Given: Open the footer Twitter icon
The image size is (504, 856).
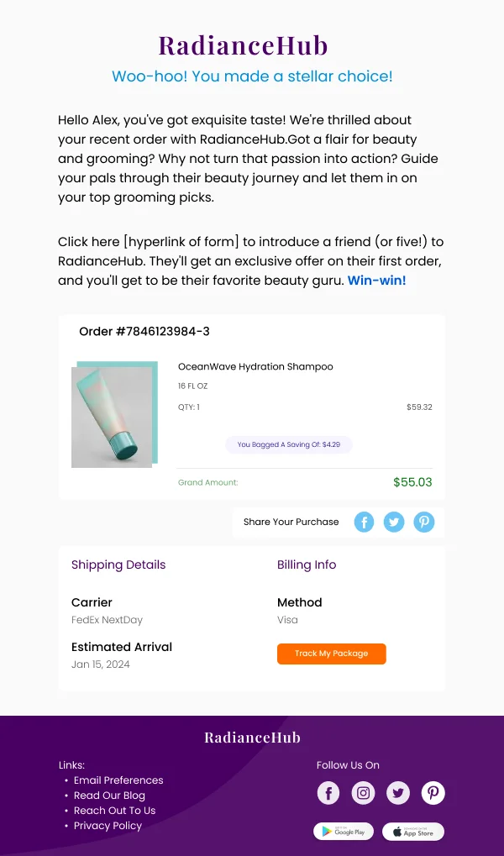Looking at the screenshot, I should pos(398,792).
